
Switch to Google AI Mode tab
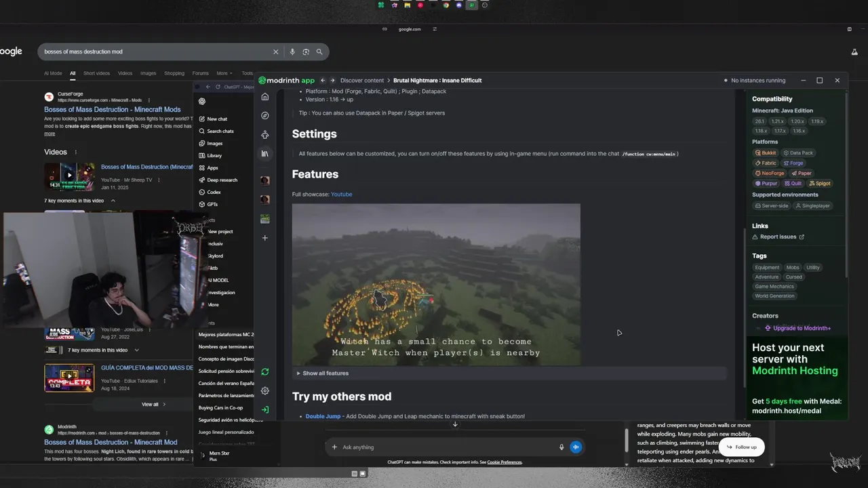53,73
